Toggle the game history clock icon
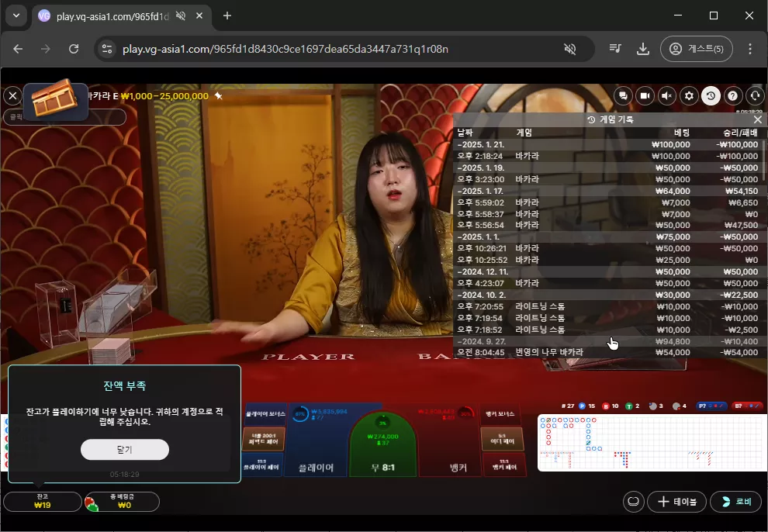768x532 pixels. point(711,96)
